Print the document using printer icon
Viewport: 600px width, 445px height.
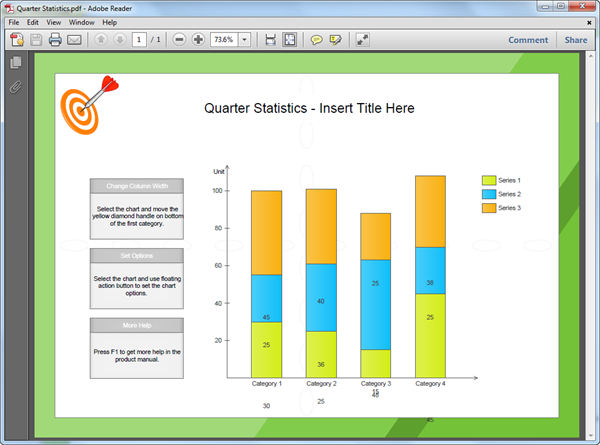pos(55,39)
